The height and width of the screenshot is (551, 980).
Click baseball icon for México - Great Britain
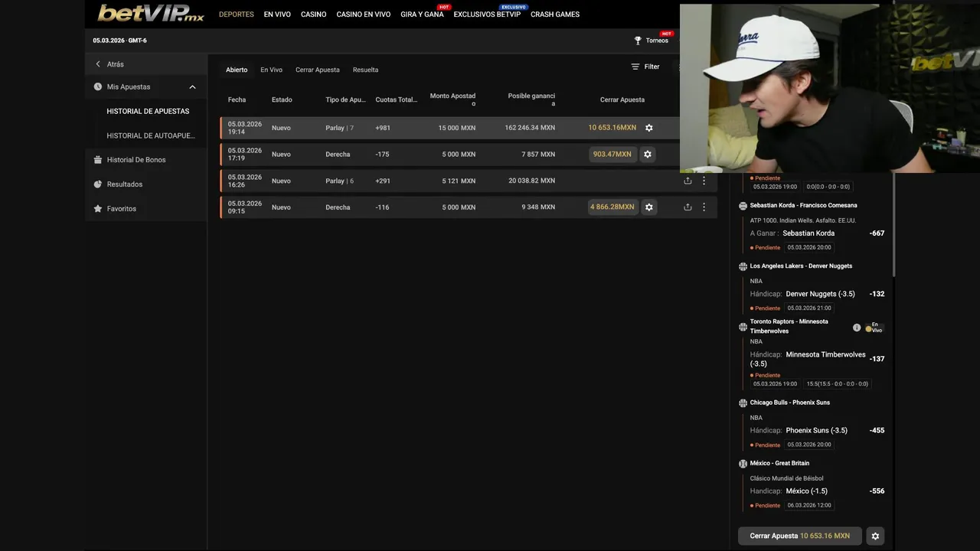[743, 464]
